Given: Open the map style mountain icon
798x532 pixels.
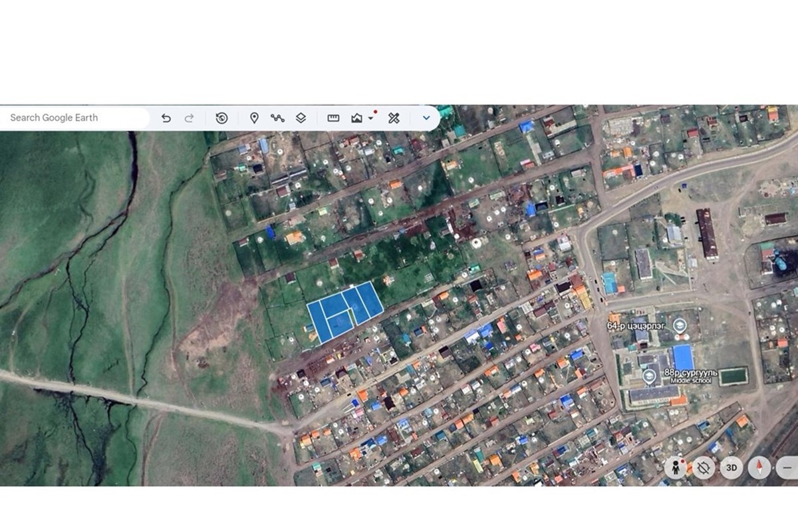Looking at the screenshot, I should pyautogui.click(x=357, y=118).
